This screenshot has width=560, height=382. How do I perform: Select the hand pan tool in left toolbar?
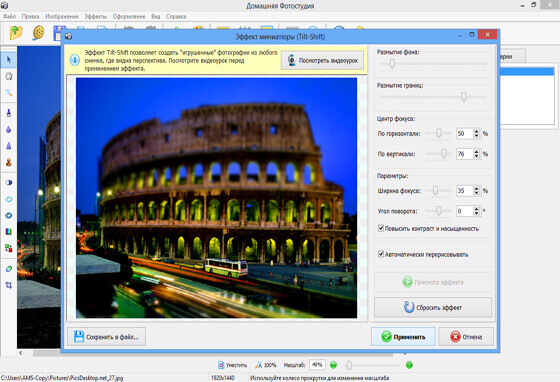click(9, 76)
